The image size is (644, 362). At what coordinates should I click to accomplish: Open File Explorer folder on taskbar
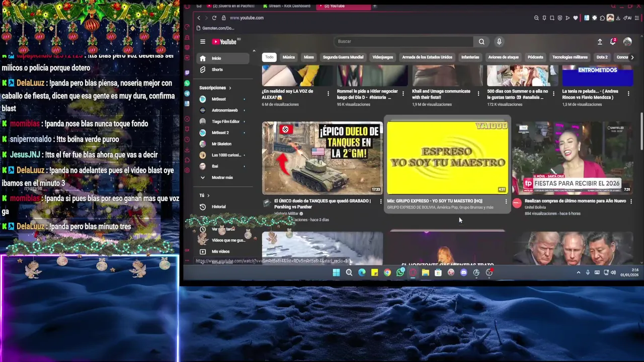[x=426, y=273]
